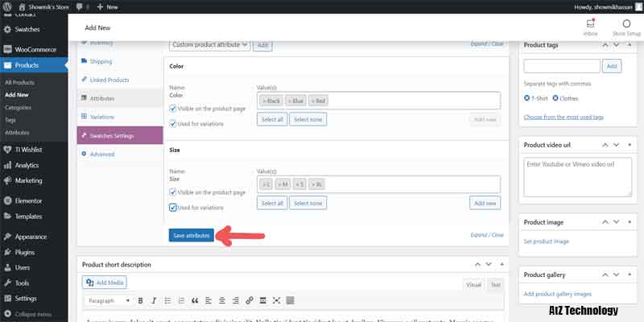This screenshot has width=644, height=322.
Task: Switch to the Advanced product tab
Action: (x=102, y=154)
